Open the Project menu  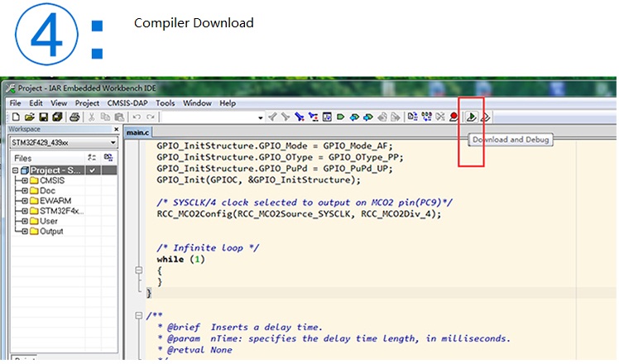(x=87, y=103)
